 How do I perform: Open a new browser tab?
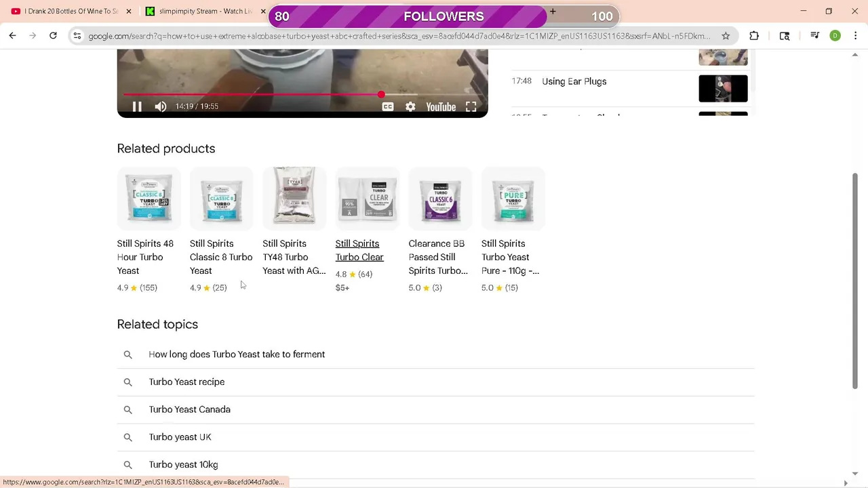[x=553, y=12]
